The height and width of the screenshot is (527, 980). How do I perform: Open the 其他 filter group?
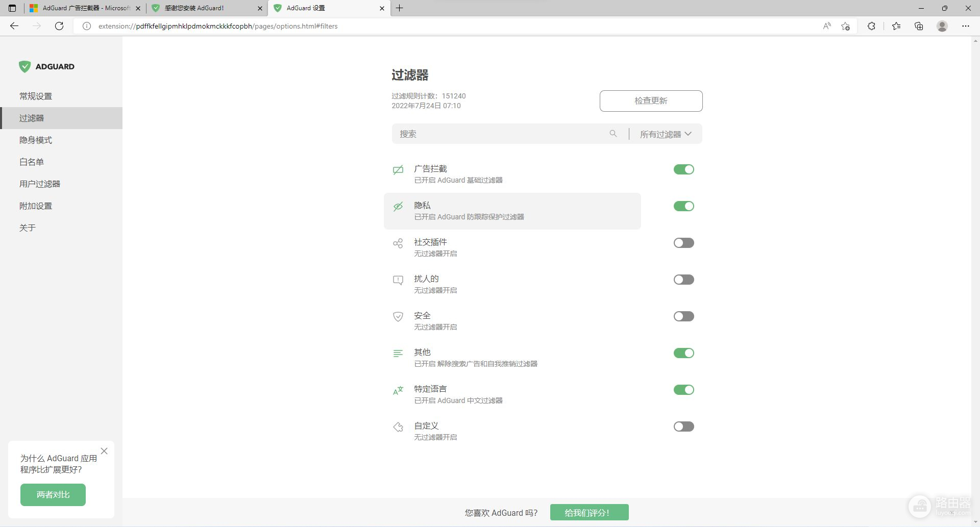(x=512, y=358)
